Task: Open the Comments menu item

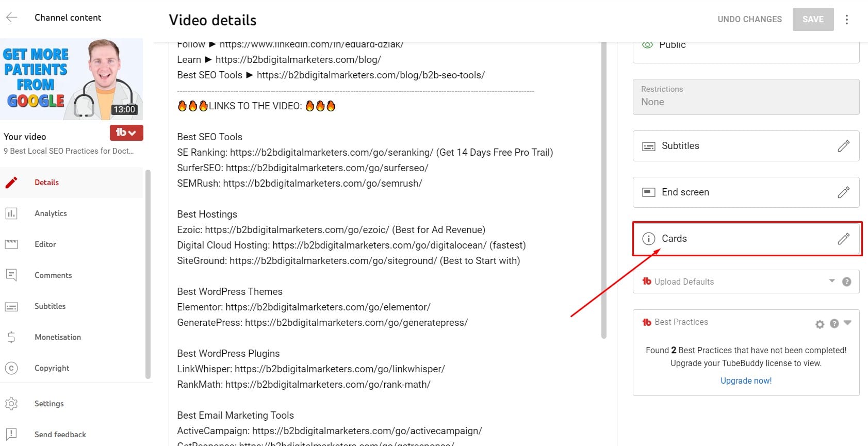Action: [72, 275]
